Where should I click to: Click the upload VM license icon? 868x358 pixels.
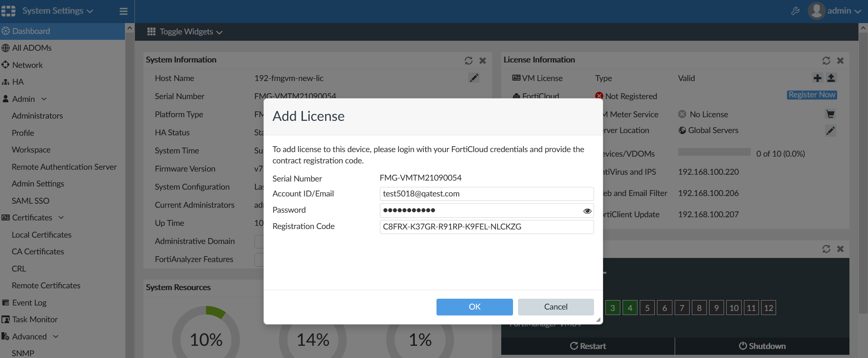click(x=831, y=78)
